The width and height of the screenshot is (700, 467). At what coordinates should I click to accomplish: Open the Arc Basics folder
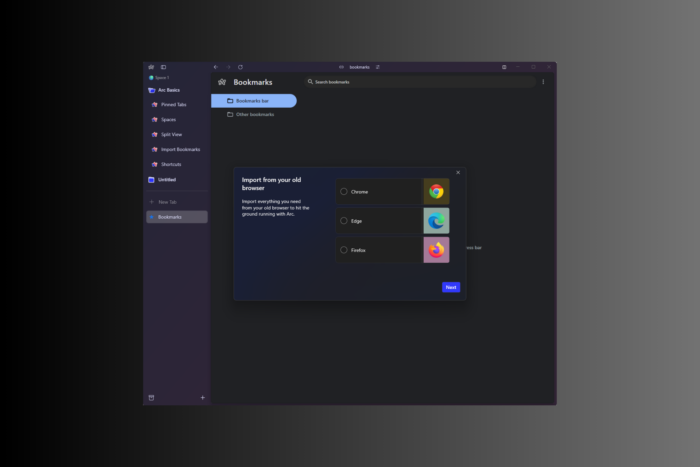click(x=177, y=90)
